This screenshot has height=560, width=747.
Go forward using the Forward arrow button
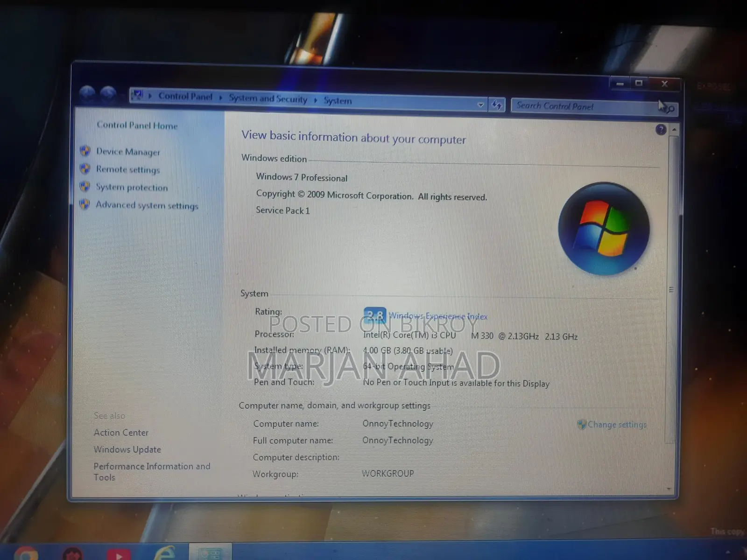108,94
